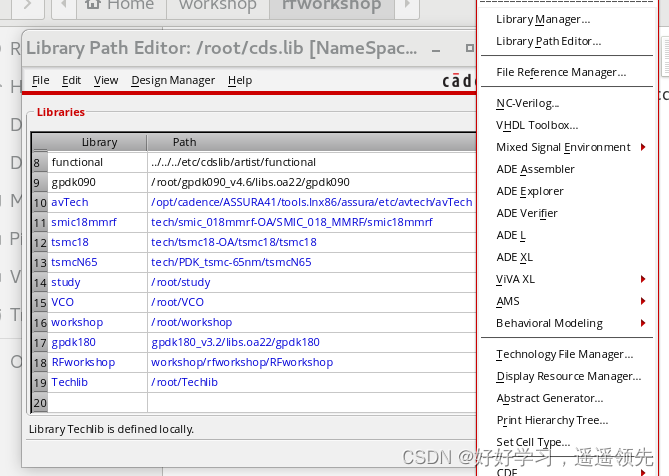Select the study library cell
The image size is (669, 476).
[97, 283]
